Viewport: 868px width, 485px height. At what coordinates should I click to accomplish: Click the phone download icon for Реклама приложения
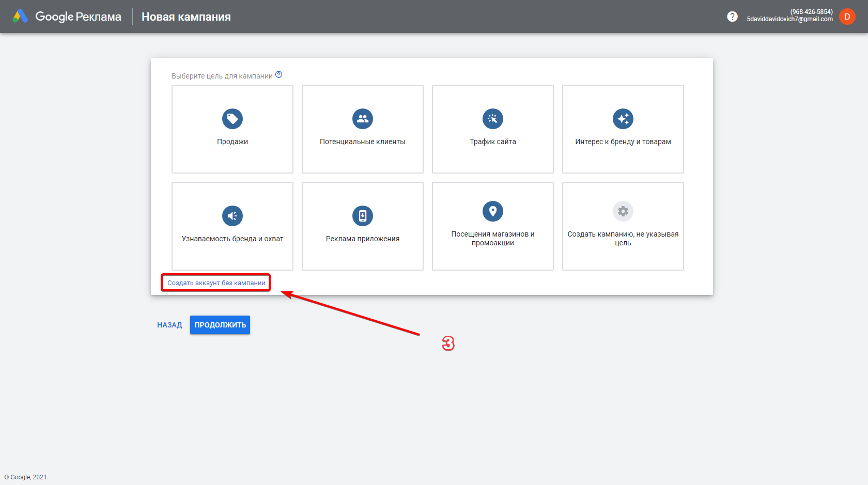363,216
